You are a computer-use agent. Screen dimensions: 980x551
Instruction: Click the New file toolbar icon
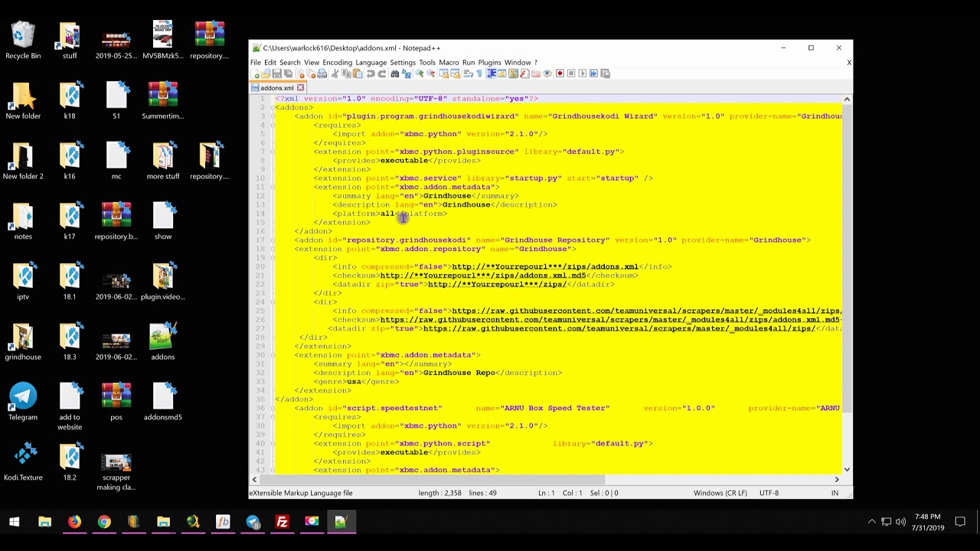pyautogui.click(x=254, y=73)
